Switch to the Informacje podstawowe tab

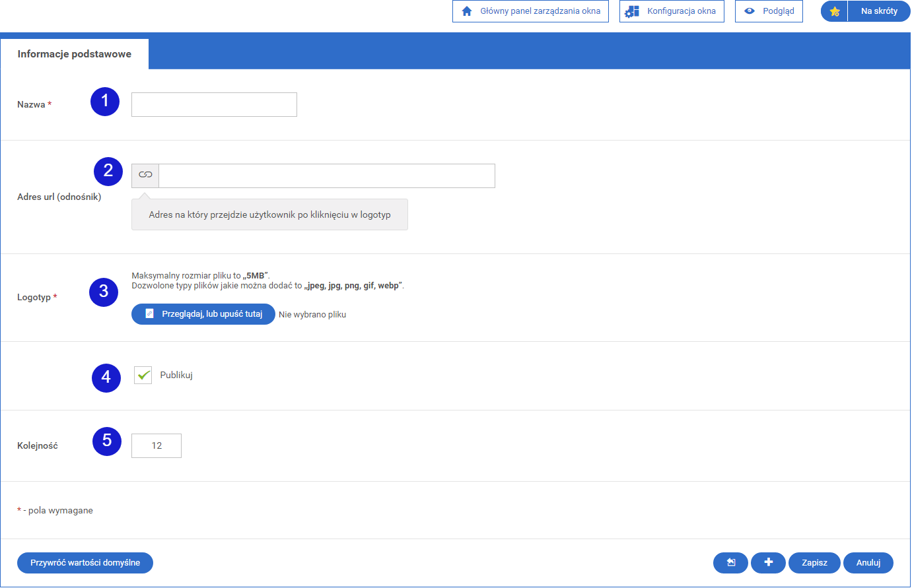75,54
